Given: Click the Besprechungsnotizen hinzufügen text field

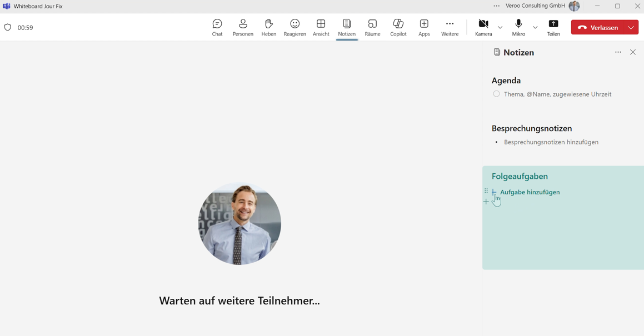Looking at the screenshot, I should tap(551, 142).
